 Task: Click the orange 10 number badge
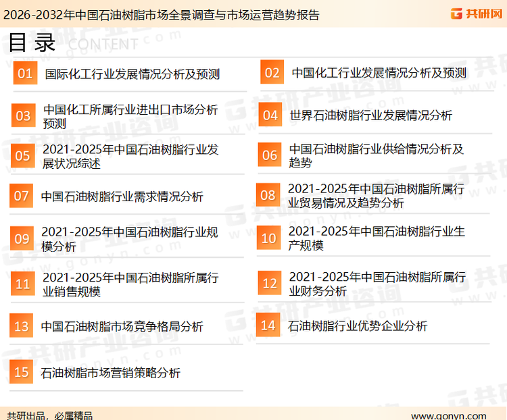click(268, 238)
